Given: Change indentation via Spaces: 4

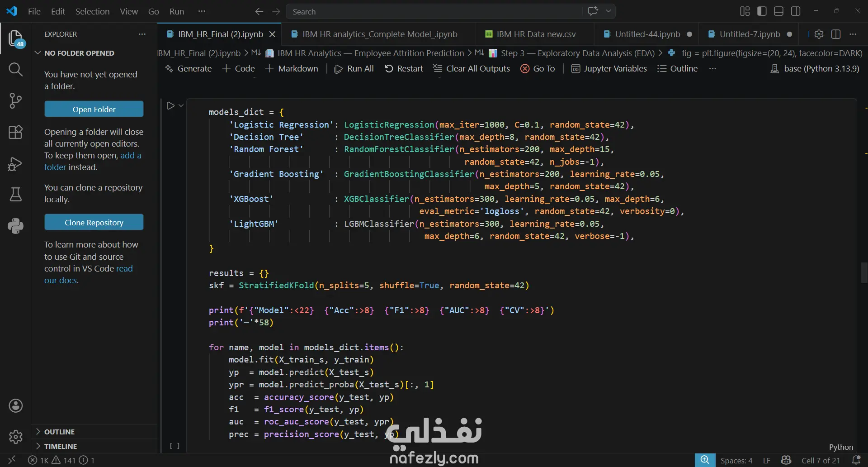Looking at the screenshot, I should (736, 460).
